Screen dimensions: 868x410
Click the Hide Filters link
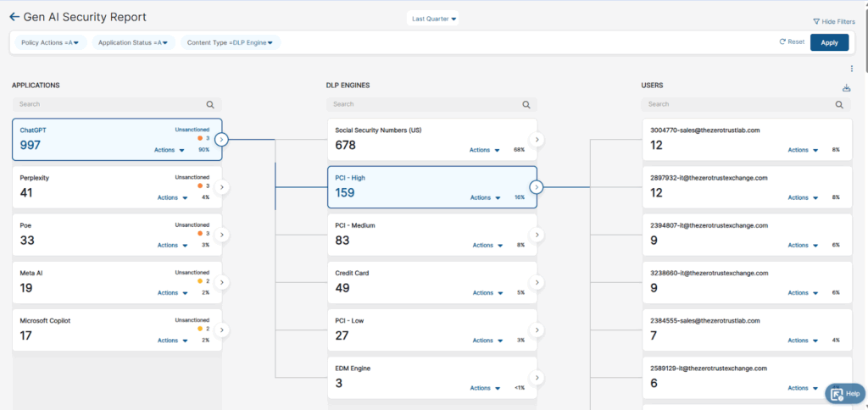(833, 22)
